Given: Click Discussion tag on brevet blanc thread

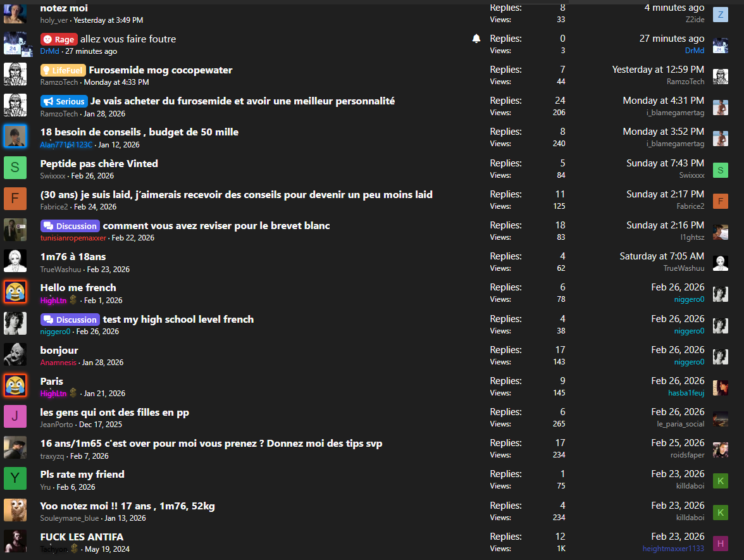Looking at the screenshot, I should coord(70,226).
